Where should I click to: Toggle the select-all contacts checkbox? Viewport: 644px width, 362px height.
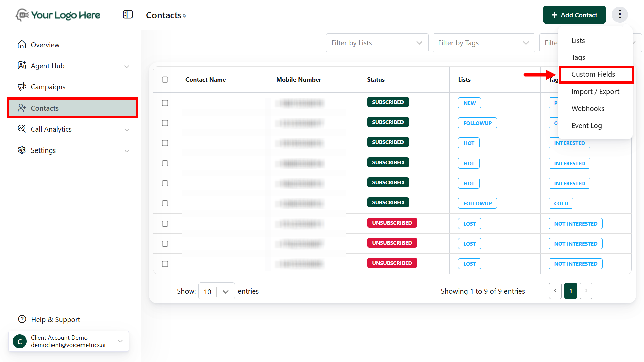coord(165,80)
